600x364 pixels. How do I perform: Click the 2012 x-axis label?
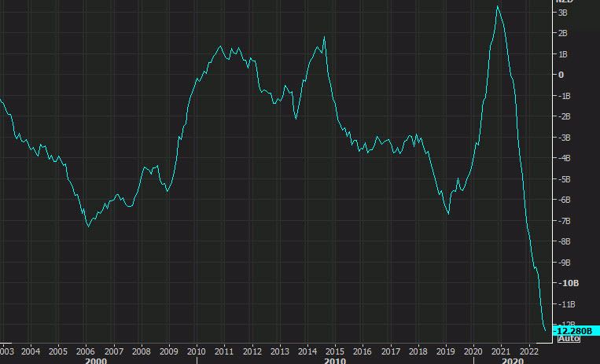coord(252,351)
